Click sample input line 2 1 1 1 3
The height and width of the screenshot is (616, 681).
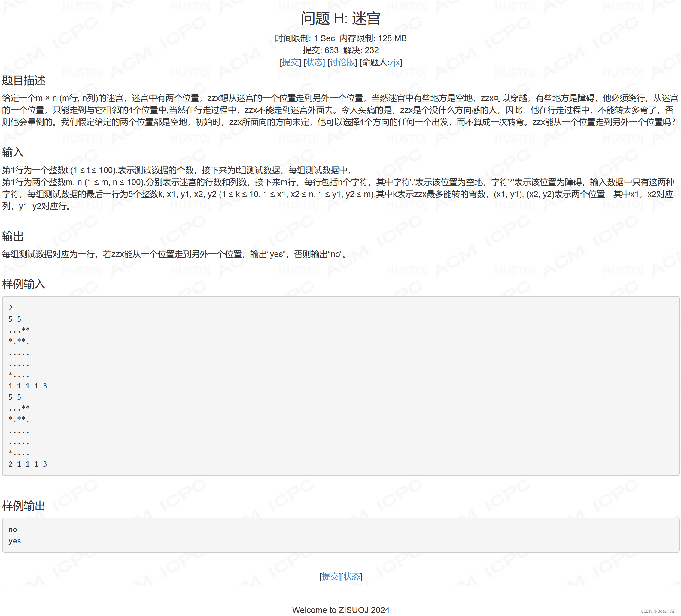tap(28, 464)
